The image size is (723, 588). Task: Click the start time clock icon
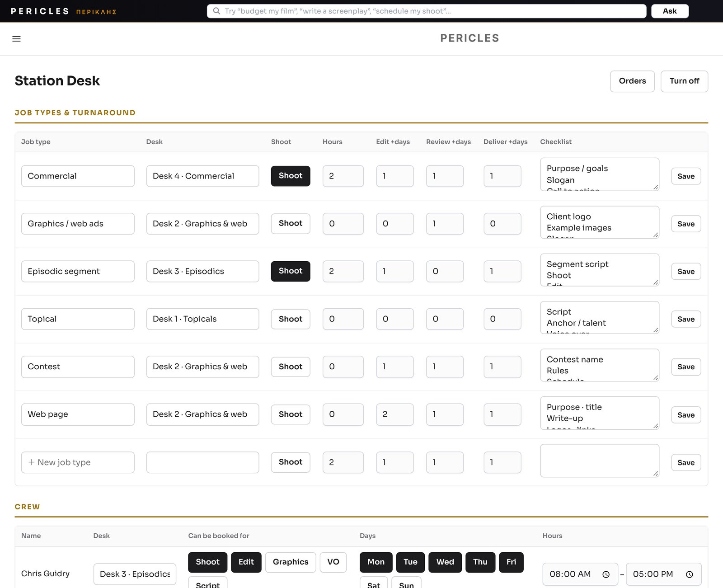coord(606,574)
